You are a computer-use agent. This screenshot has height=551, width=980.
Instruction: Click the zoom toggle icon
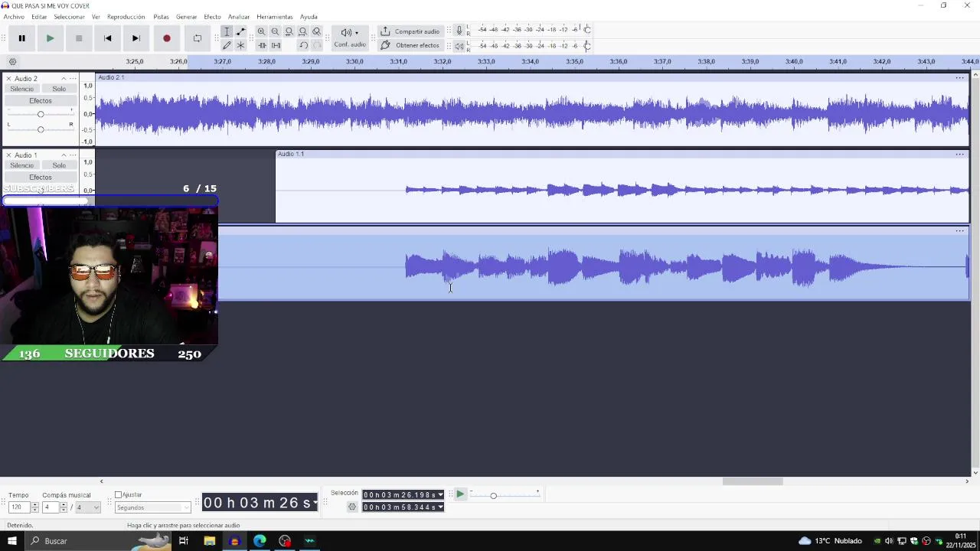tap(316, 31)
